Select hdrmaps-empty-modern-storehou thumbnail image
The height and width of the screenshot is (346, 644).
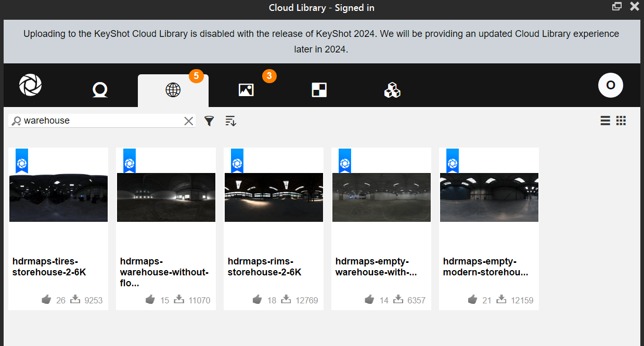(489, 197)
